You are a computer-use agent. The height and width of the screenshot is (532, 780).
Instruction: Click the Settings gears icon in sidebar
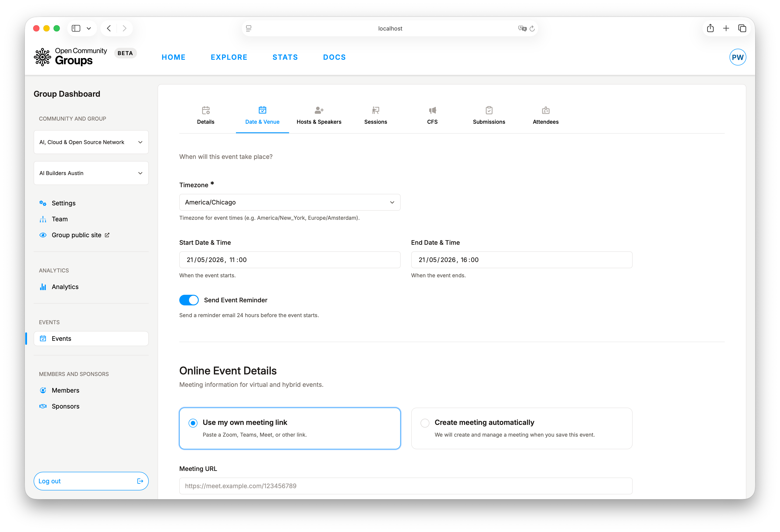pyautogui.click(x=43, y=203)
